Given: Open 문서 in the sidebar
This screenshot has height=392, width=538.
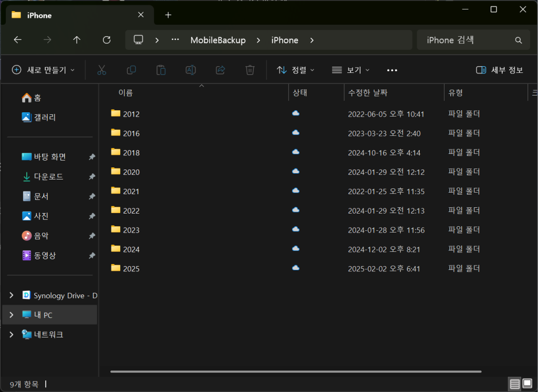Looking at the screenshot, I should click(35, 196).
